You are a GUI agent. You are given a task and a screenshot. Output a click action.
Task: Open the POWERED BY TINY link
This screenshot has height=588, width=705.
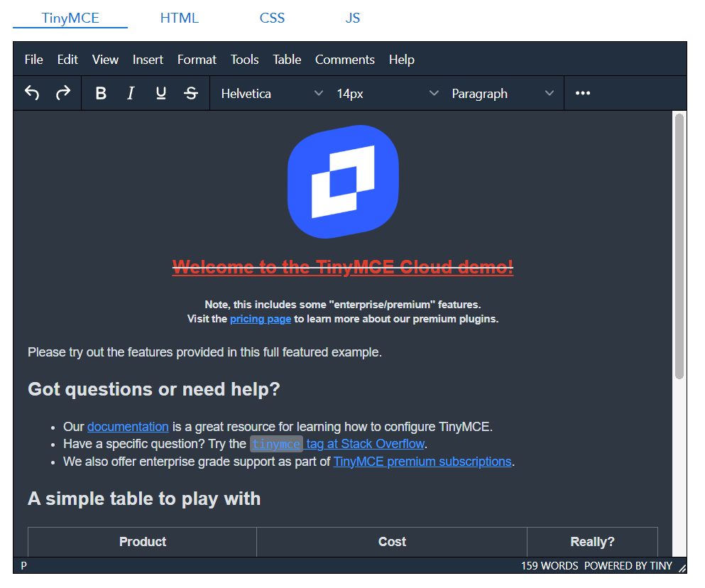[628, 565]
